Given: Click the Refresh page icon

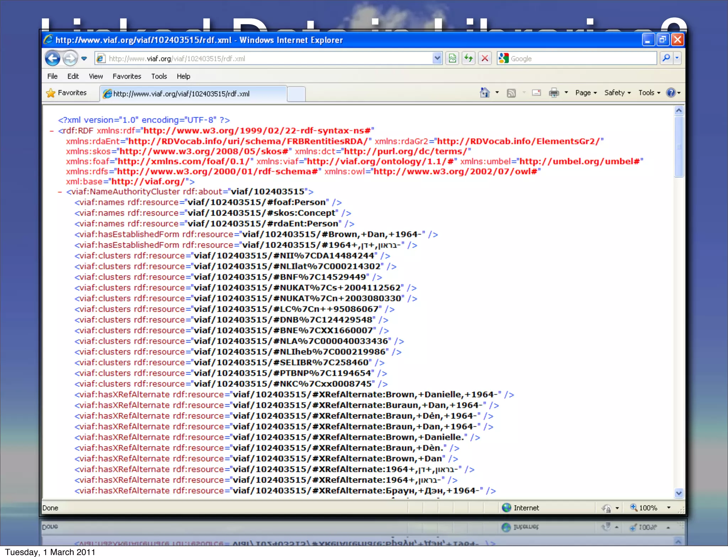Looking at the screenshot, I should pos(469,58).
